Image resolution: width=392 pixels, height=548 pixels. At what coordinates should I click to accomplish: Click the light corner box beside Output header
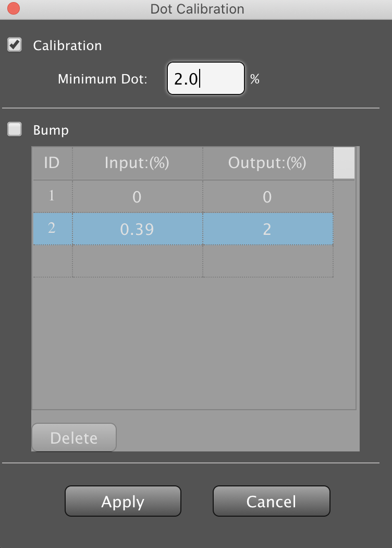344,163
